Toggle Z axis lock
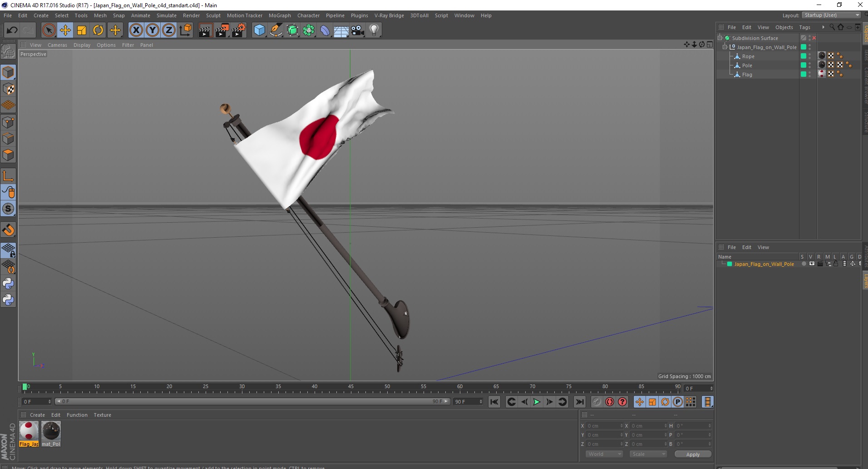Screen dimensions: 868x469 point(169,30)
